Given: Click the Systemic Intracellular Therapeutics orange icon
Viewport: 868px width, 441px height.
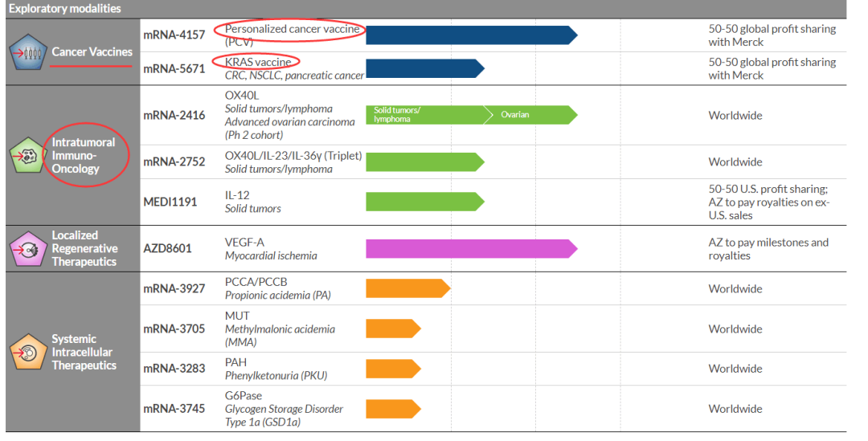Looking at the screenshot, I should tap(27, 352).
